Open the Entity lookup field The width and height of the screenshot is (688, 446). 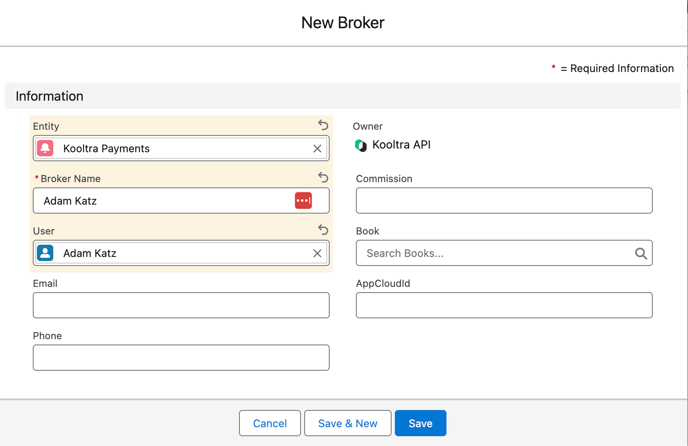coord(180,148)
